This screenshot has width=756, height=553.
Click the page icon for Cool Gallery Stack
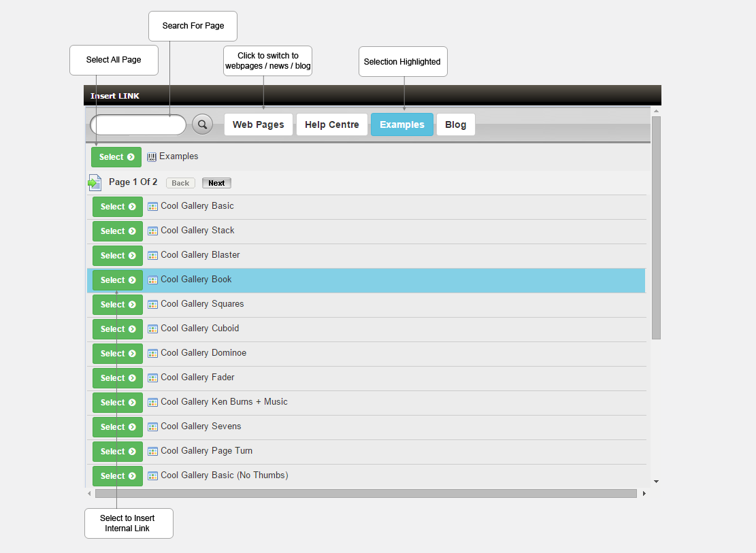click(153, 231)
